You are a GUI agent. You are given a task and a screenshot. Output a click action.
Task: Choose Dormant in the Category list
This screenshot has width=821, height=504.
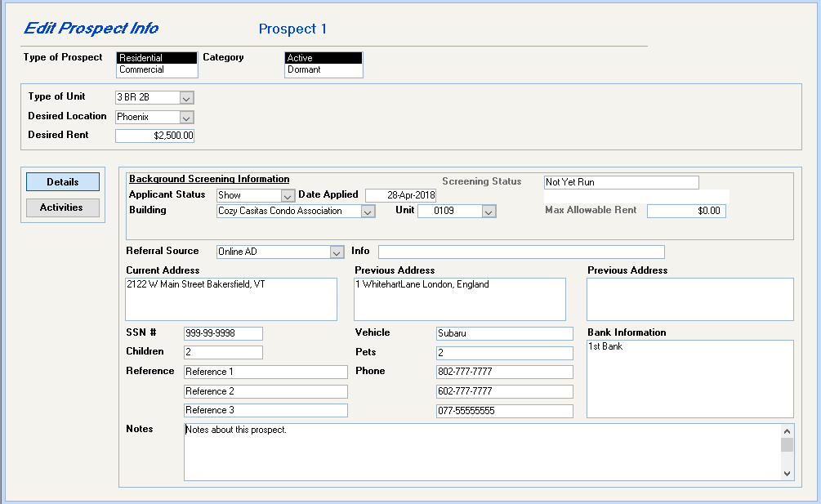point(323,69)
